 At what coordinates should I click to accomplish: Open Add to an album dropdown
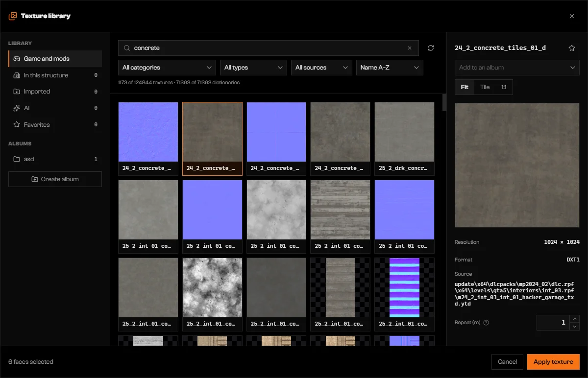517,68
